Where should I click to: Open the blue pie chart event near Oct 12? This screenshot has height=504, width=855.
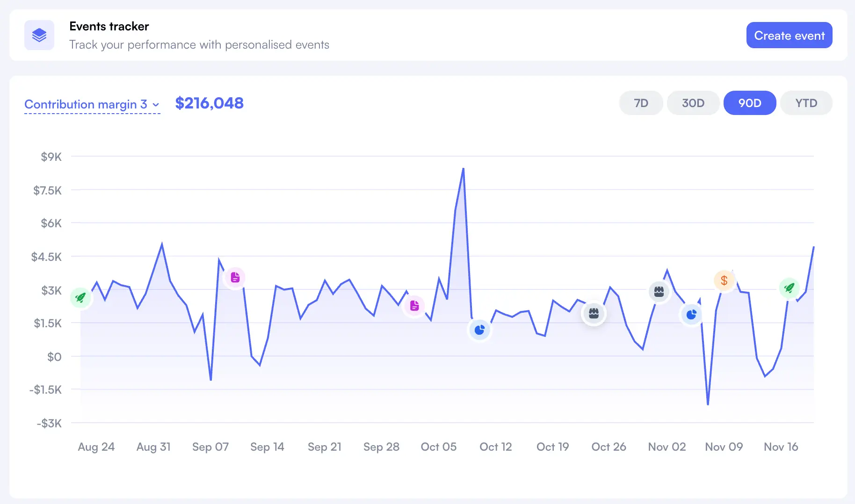coord(479,330)
